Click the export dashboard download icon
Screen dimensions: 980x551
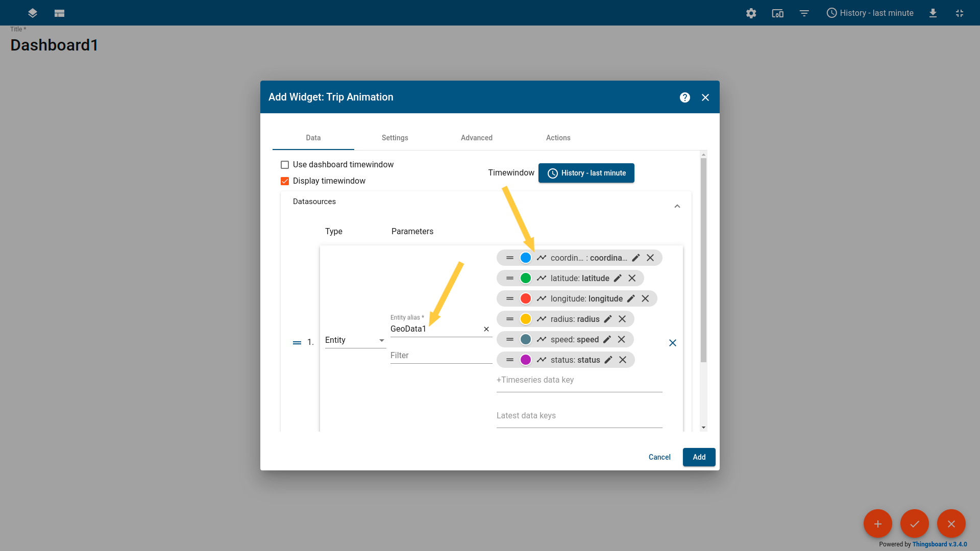(x=933, y=13)
